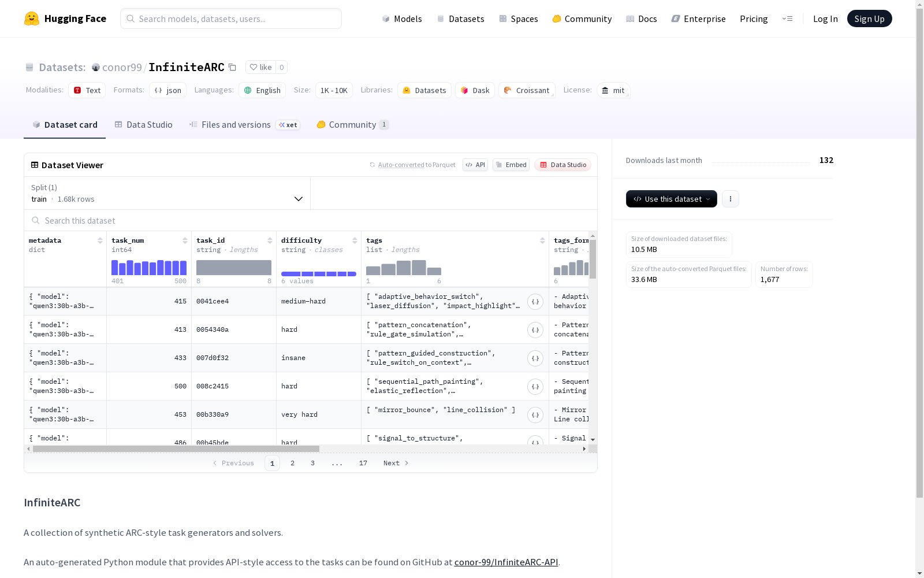Expand the Split train dropdown
The image size is (924, 578).
point(167,193)
